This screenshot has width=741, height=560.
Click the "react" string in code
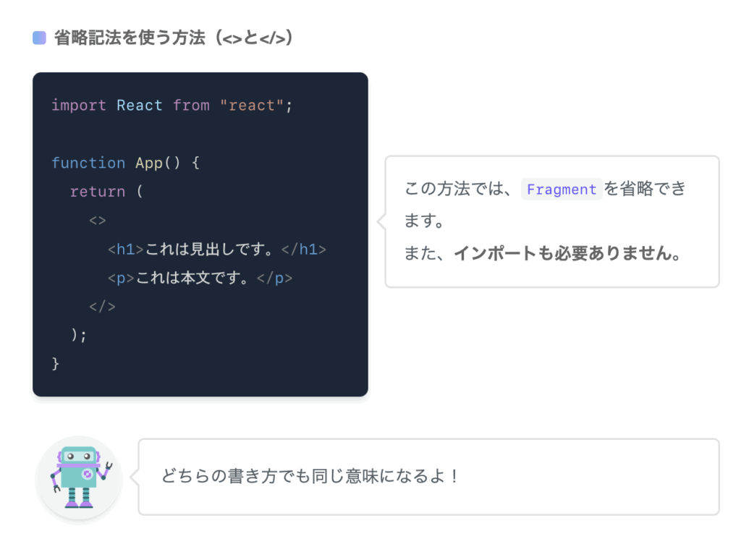[x=252, y=105]
